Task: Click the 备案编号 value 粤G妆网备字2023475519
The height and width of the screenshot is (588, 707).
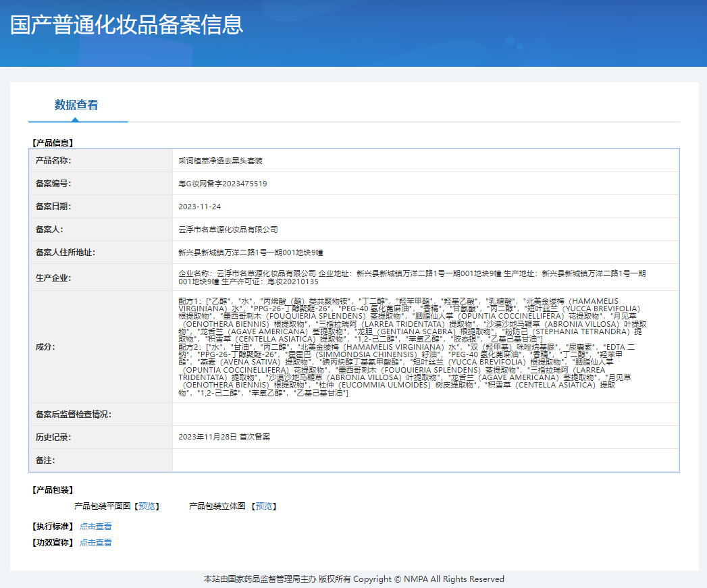Action: [223, 184]
